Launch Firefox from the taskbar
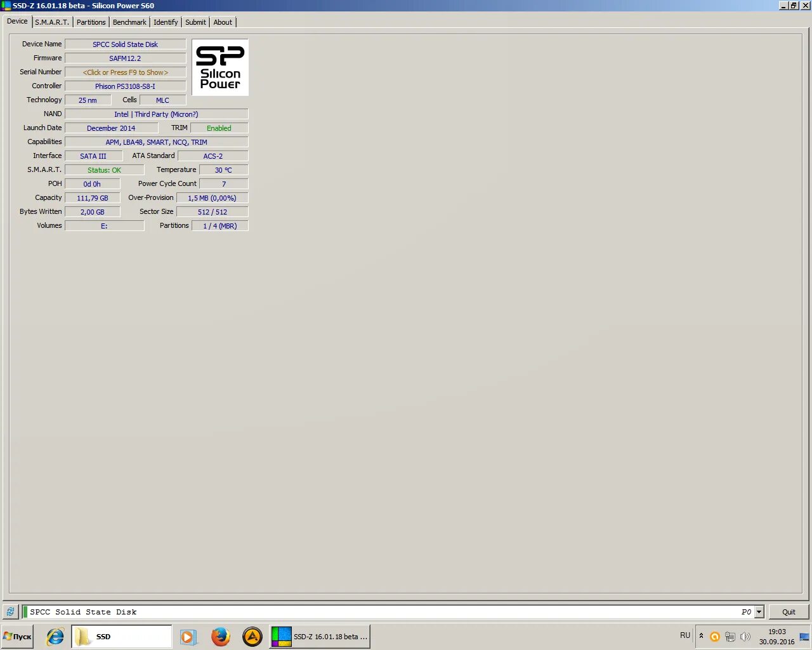This screenshot has width=812, height=650. pyautogui.click(x=220, y=637)
